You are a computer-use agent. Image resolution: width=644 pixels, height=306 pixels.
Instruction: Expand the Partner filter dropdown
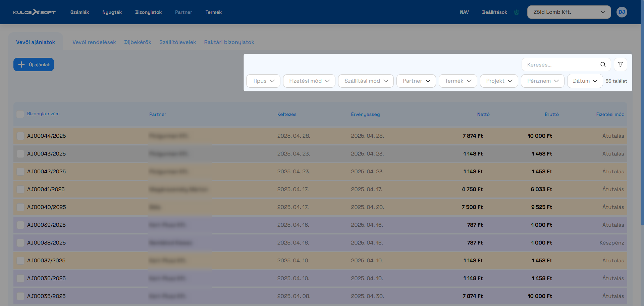[416, 81]
